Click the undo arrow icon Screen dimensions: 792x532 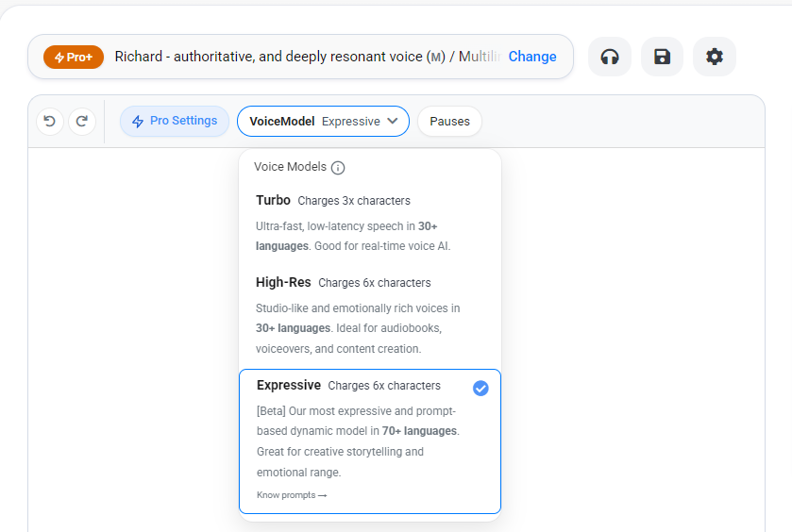tap(49, 121)
